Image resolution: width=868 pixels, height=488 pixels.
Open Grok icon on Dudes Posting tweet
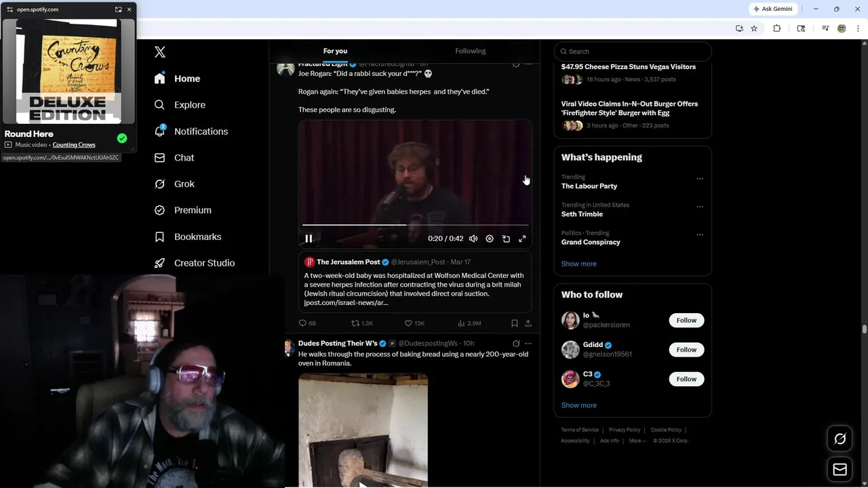tap(516, 344)
